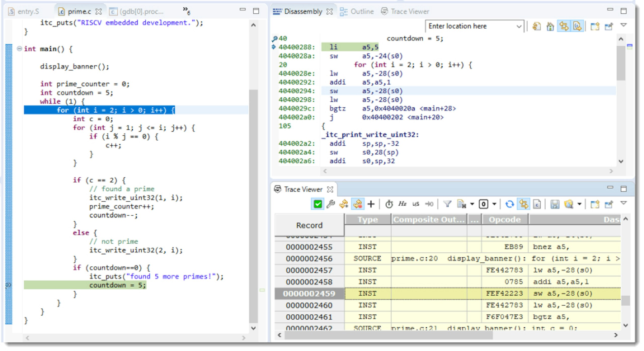Click the Disassembly home icon
This screenshot has width=644, height=351.
tap(550, 26)
